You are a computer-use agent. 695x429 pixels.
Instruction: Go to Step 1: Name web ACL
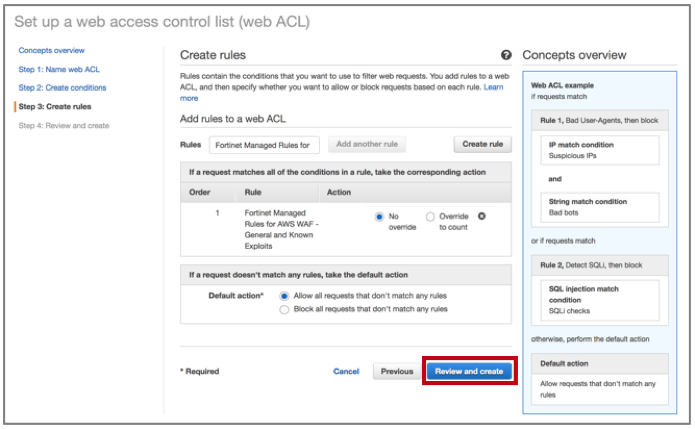pos(59,69)
